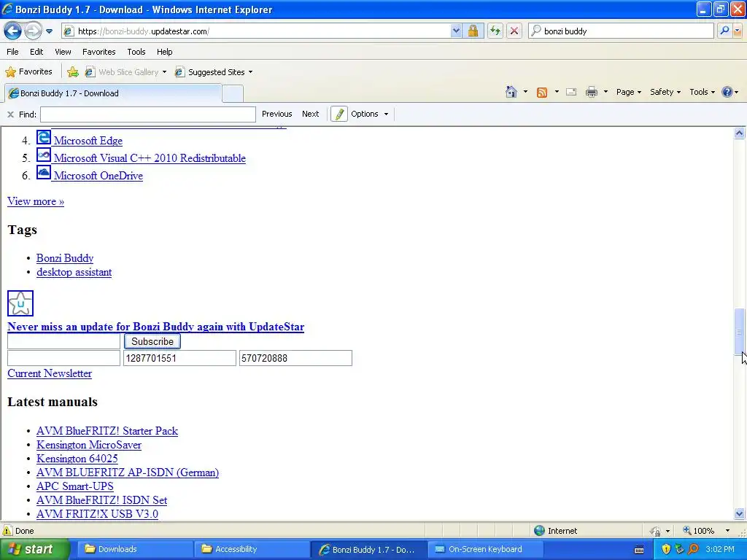The image size is (747, 560).
Task: Click the Microsoft Edge icon in list
Action: coord(44,138)
